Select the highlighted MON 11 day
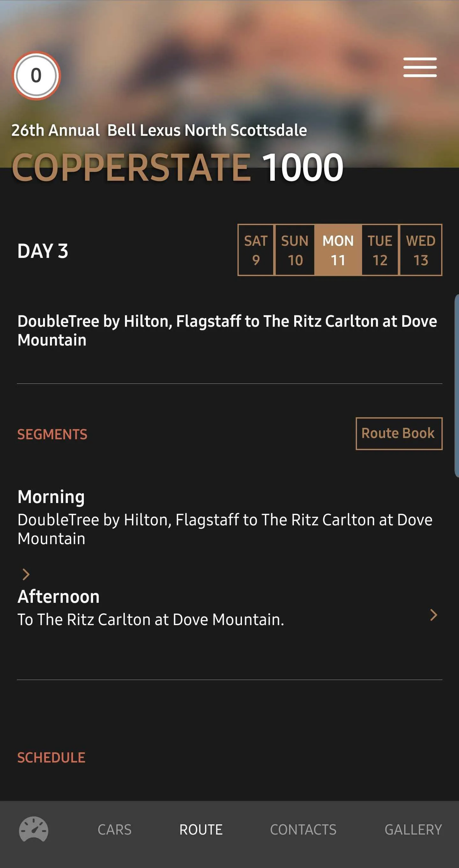This screenshot has width=459, height=868. pos(338,250)
